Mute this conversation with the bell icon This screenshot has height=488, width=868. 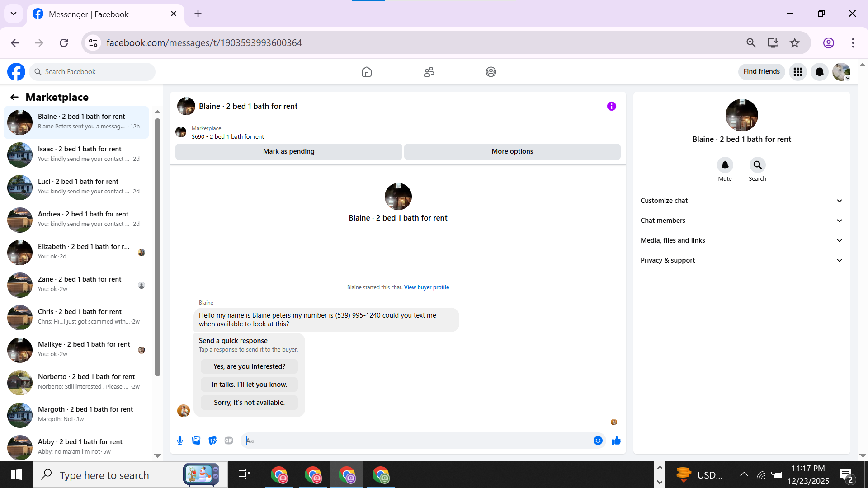click(x=725, y=165)
